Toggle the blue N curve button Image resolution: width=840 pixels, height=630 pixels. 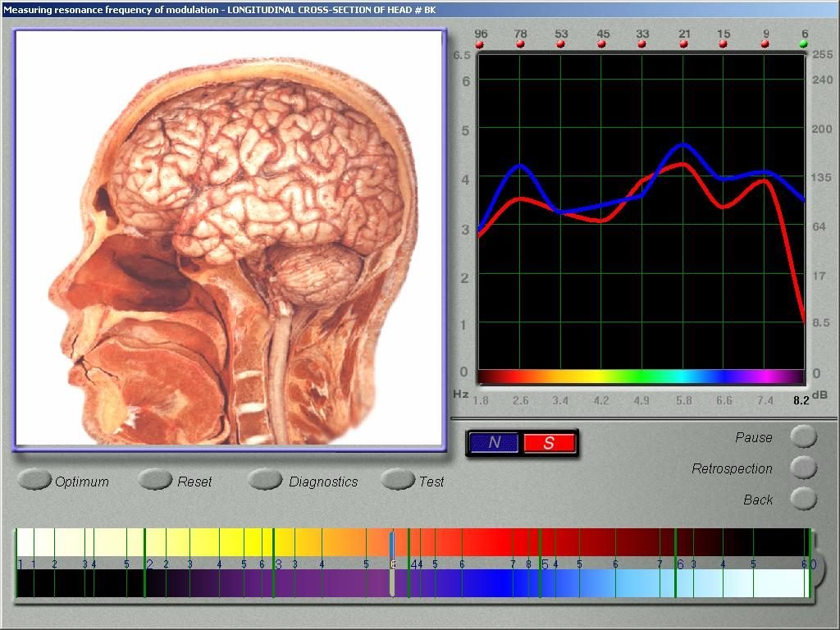(x=495, y=443)
